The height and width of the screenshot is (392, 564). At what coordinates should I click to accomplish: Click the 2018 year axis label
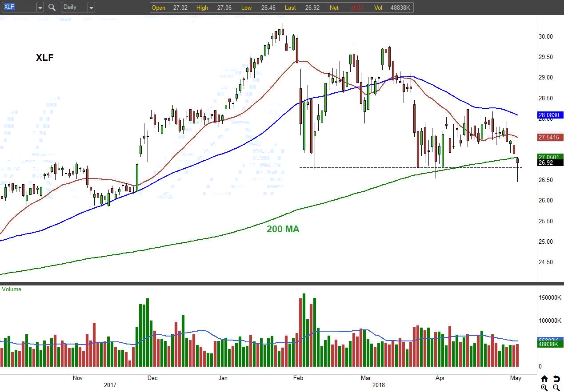click(x=378, y=385)
